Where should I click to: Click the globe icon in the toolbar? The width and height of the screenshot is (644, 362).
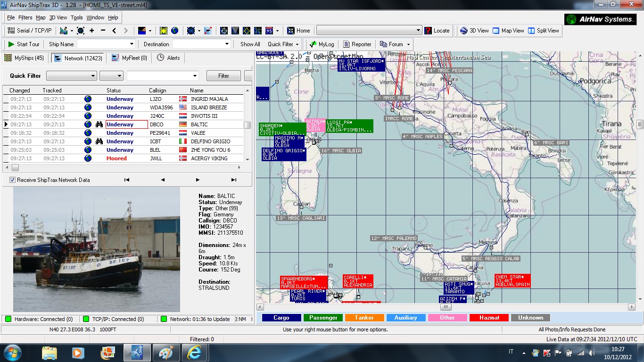click(x=175, y=31)
